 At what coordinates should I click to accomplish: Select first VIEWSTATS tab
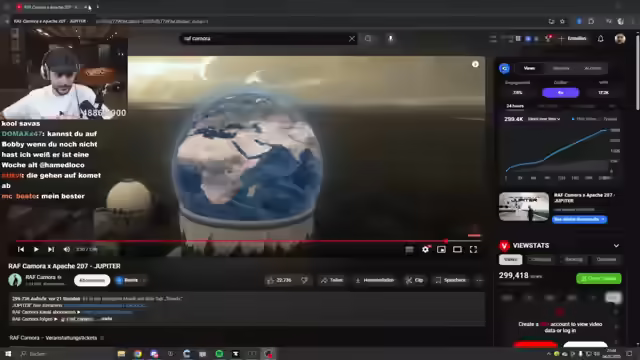click(x=510, y=260)
